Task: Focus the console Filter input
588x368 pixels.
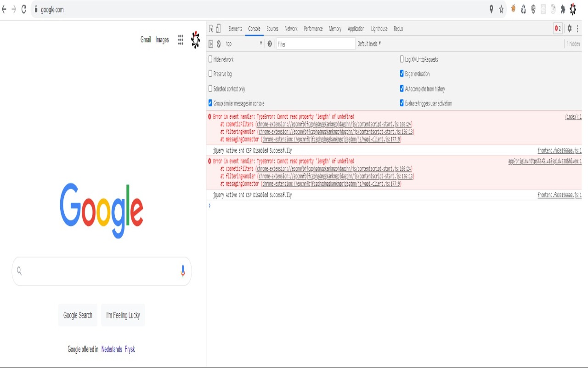Action: 316,44
